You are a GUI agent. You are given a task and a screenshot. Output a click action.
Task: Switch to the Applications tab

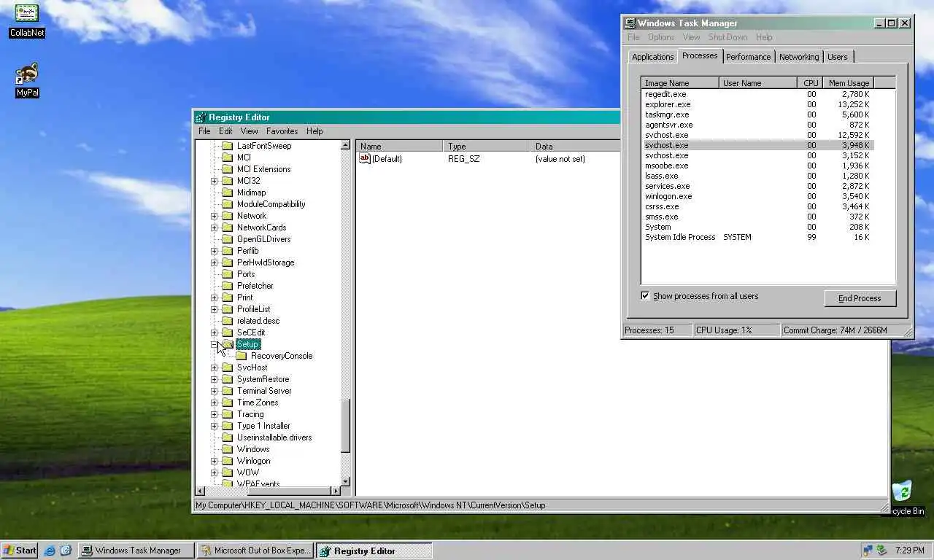[x=652, y=57]
